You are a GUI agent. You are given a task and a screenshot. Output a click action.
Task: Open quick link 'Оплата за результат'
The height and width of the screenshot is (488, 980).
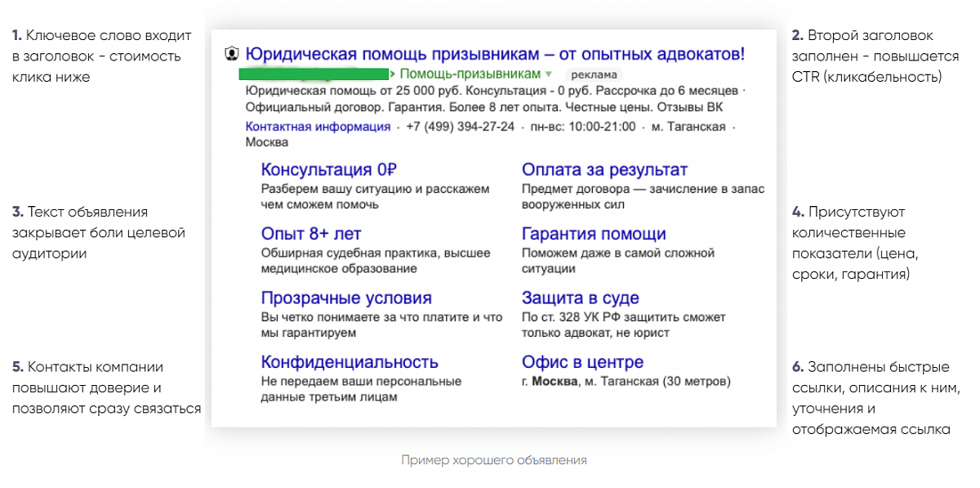coord(604,170)
